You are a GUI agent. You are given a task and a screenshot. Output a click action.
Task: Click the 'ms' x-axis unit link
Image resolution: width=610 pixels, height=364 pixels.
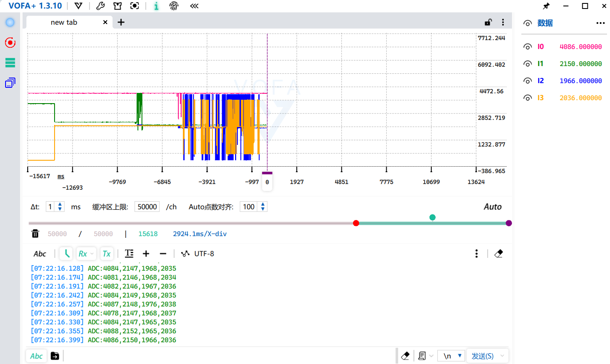(61, 176)
